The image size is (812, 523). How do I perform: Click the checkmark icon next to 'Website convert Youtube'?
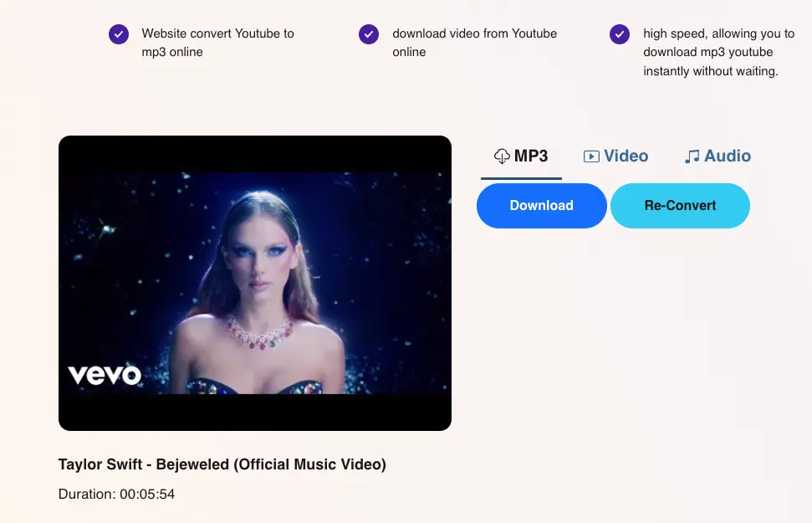119,34
